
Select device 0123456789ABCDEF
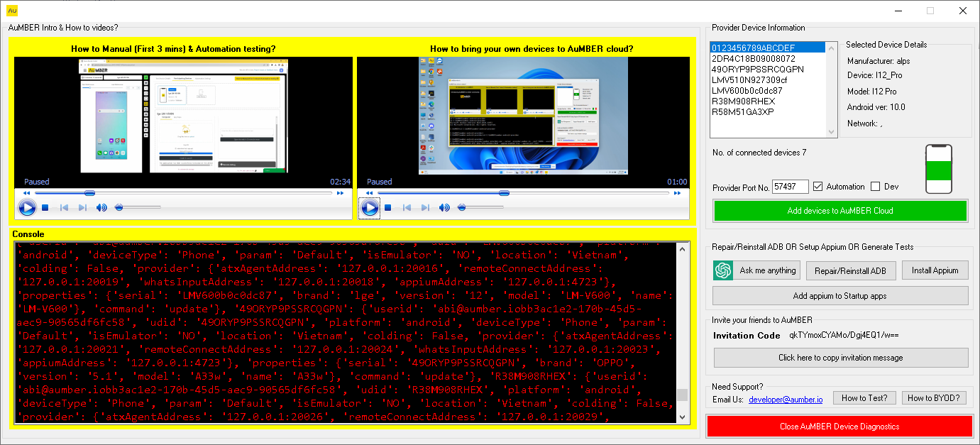[768, 48]
